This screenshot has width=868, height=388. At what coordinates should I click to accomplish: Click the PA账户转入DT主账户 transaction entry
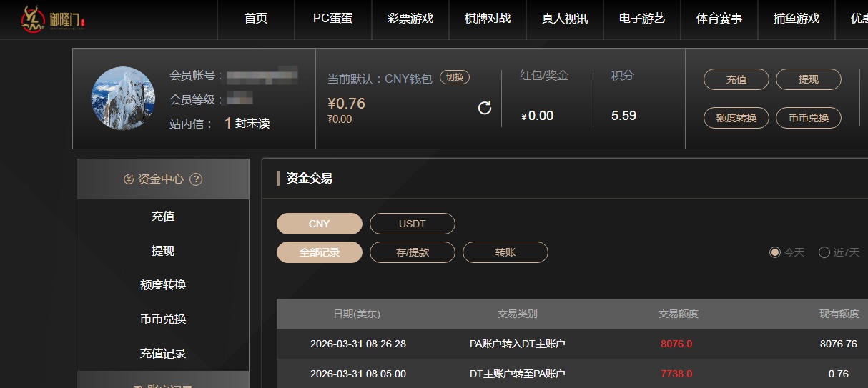518,344
